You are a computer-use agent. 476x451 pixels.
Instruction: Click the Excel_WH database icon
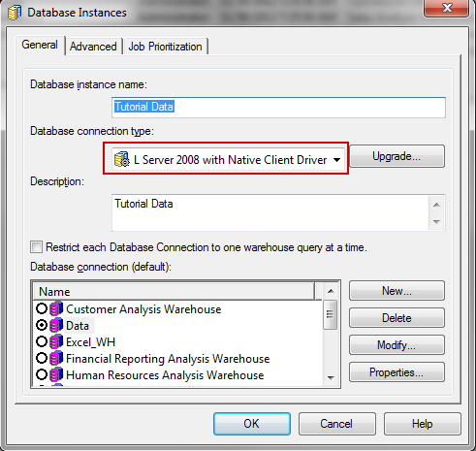56,341
